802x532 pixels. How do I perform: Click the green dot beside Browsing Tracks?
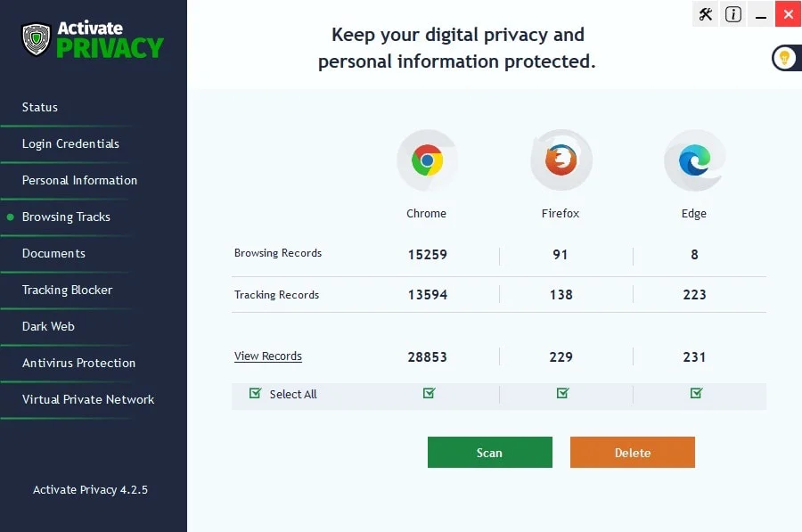(x=9, y=217)
